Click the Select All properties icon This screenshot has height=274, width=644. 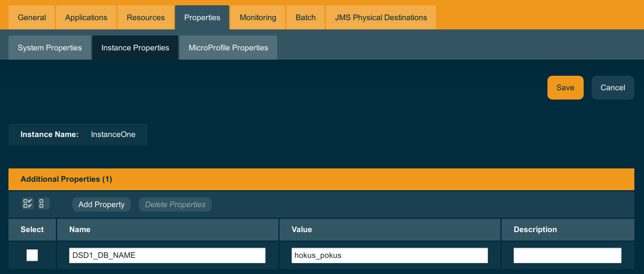tap(27, 203)
